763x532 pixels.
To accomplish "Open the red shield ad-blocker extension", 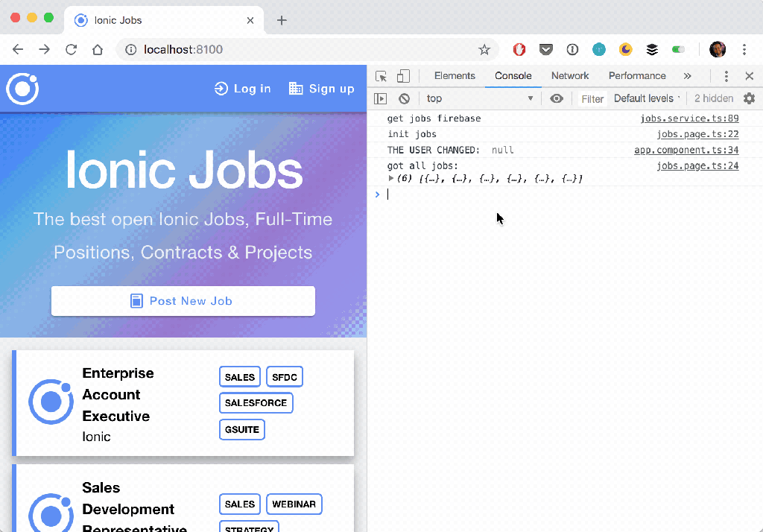I will tap(519, 49).
